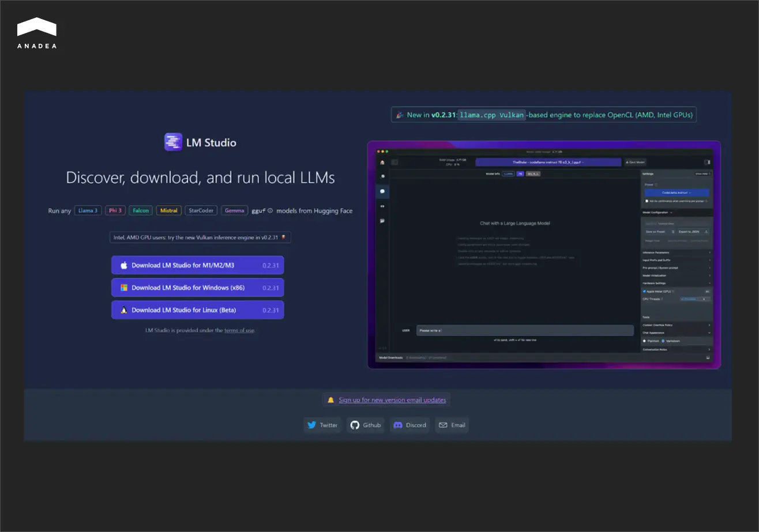
Task: Click the USER chat message input field
Action: pyautogui.click(x=525, y=331)
